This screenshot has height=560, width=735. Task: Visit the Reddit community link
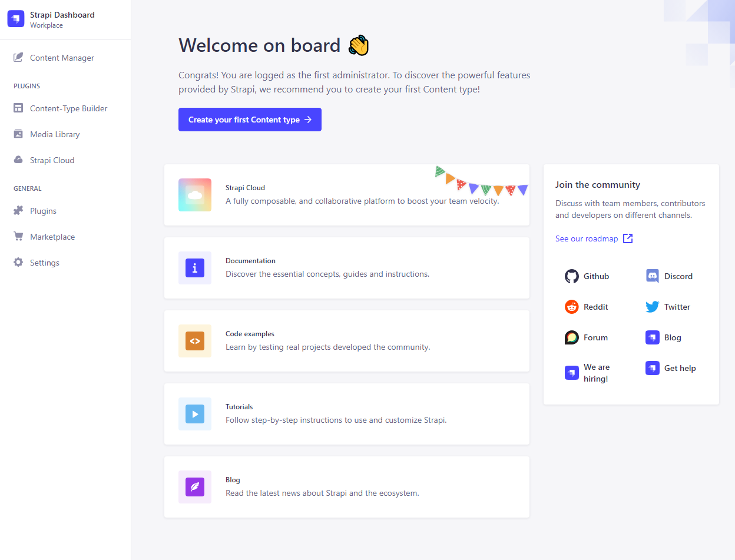[587, 307]
